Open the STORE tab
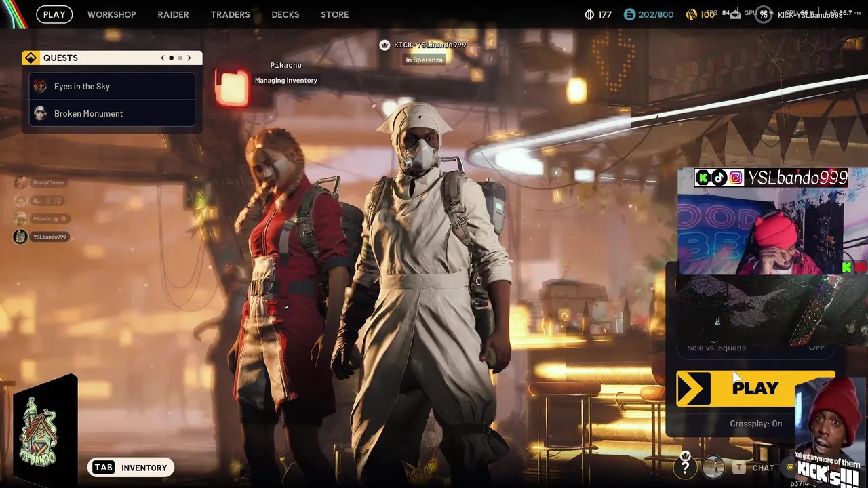The image size is (868, 488). 334,14
